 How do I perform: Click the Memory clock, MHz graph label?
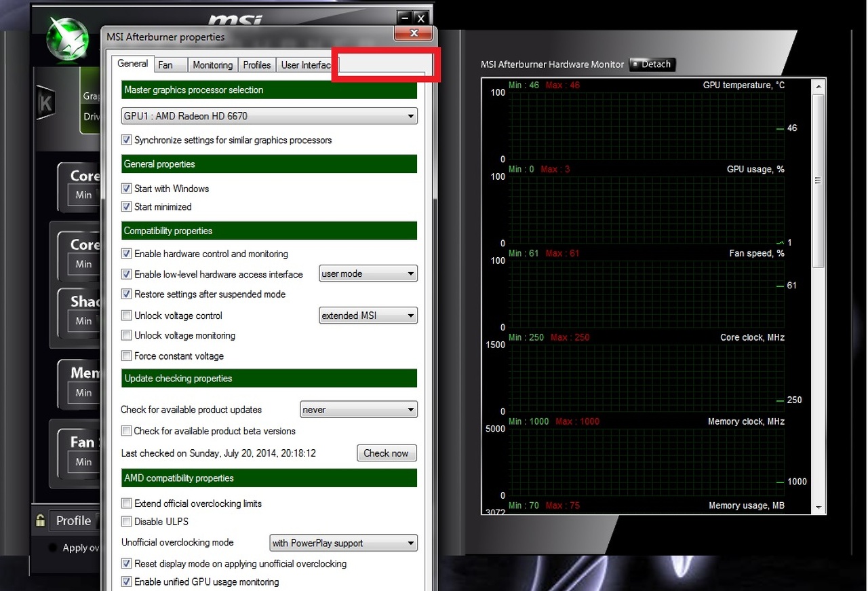pos(747,421)
